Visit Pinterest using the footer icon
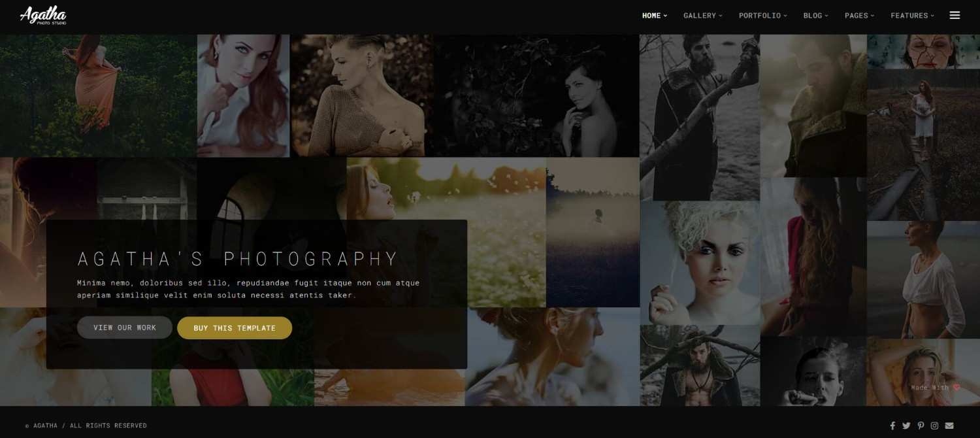The width and height of the screenshot is (980, 438). point(921,425)
